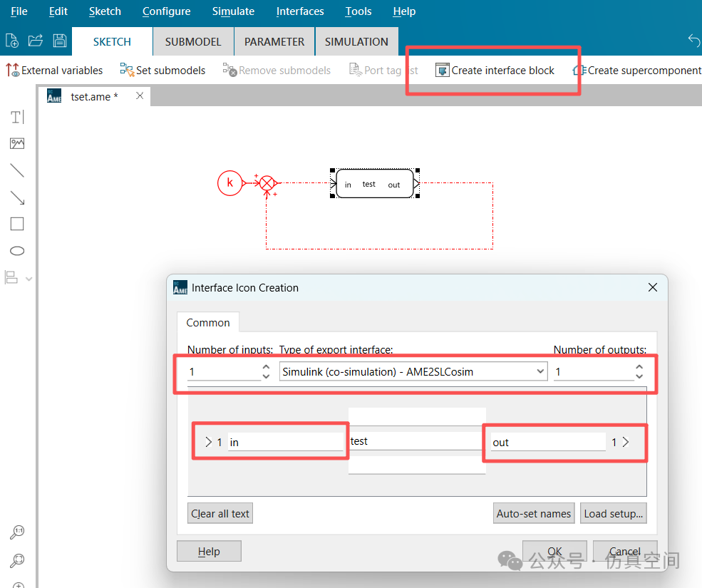Viewport: 702px width, 588px height.
Task: Increase the Number of inputs stepper
Action: 266,367
